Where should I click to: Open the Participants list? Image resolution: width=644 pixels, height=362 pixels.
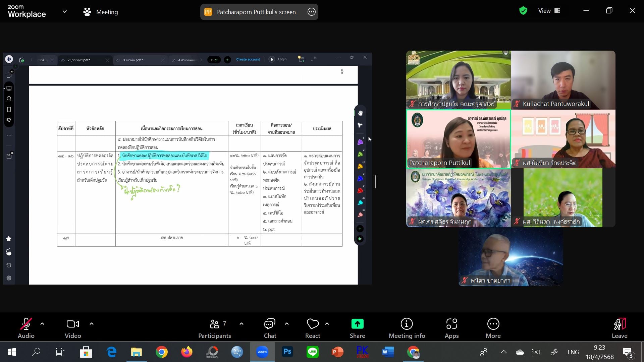coord(215,328)
